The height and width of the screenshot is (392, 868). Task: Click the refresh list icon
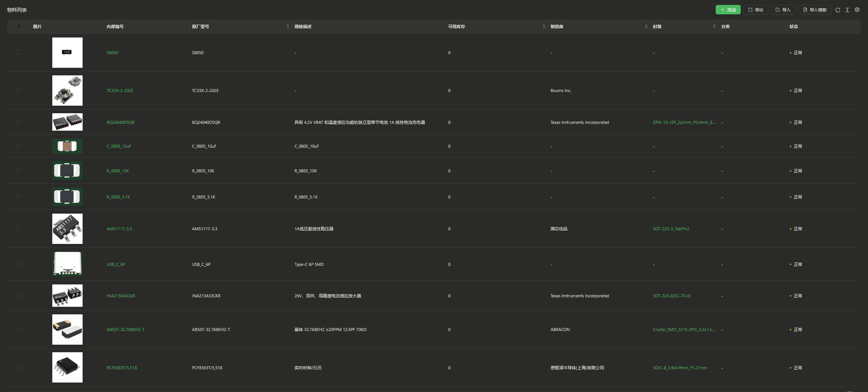(x=838, y=10)
